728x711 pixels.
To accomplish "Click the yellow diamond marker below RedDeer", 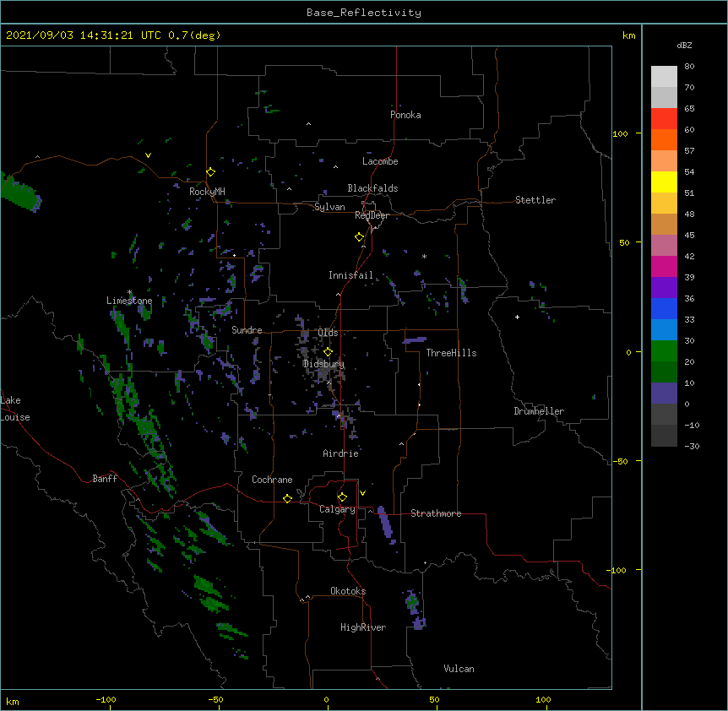I will (x=360, y=237).
